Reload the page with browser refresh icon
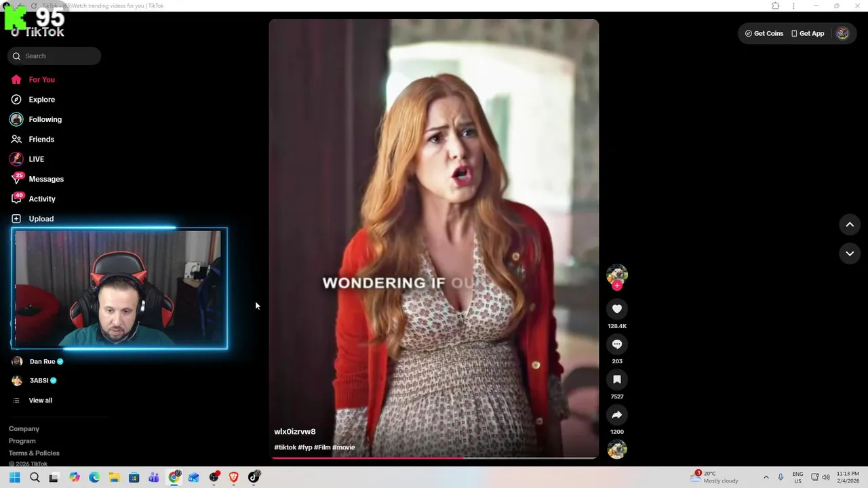The width and height of the screenshot is (868, 488). pyautogui.click(x=34, y=5)
